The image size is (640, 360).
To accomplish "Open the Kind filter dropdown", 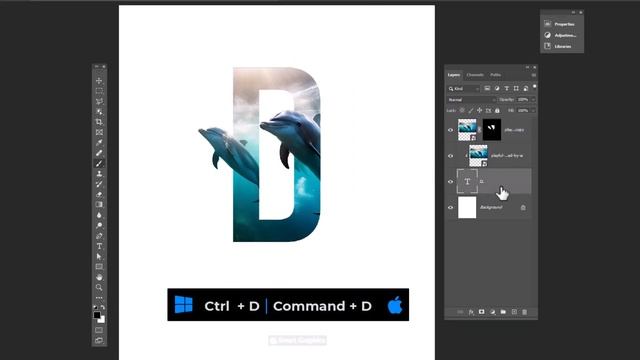I will pyautogui.click(x=464, y=89).
